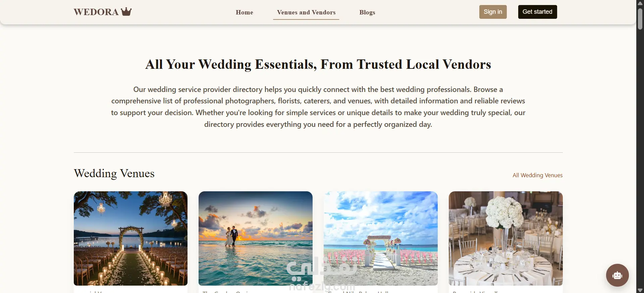This screenshot has width=644, height=293.
Task: Open the All Wedding Venues link
Action: (x=537, y=175)
